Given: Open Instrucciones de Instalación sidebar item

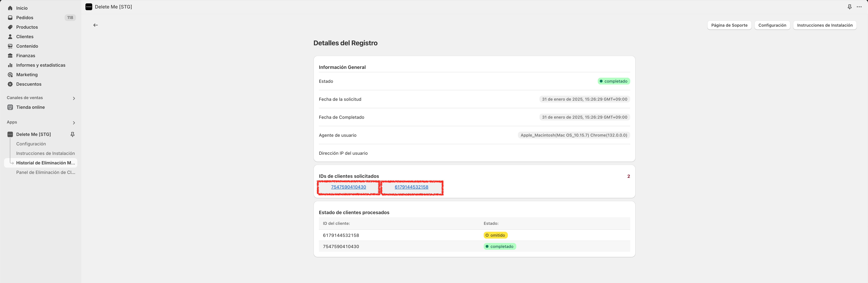Looking at the screenshot, I should [45, 153].
